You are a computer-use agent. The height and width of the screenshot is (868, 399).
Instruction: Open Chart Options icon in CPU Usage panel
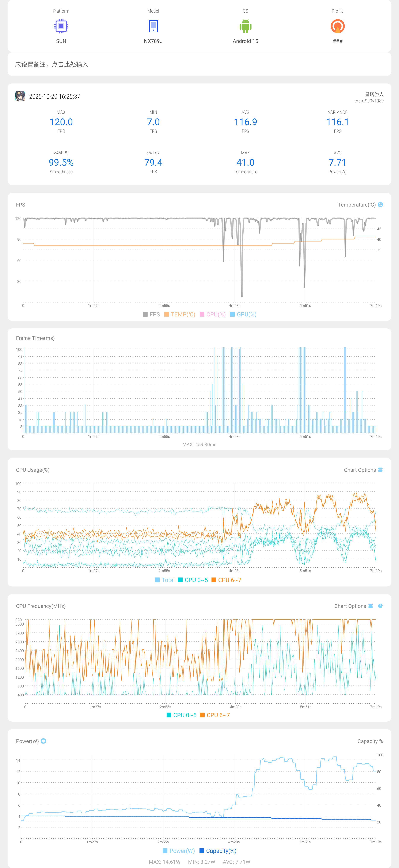tap(380, 470)
